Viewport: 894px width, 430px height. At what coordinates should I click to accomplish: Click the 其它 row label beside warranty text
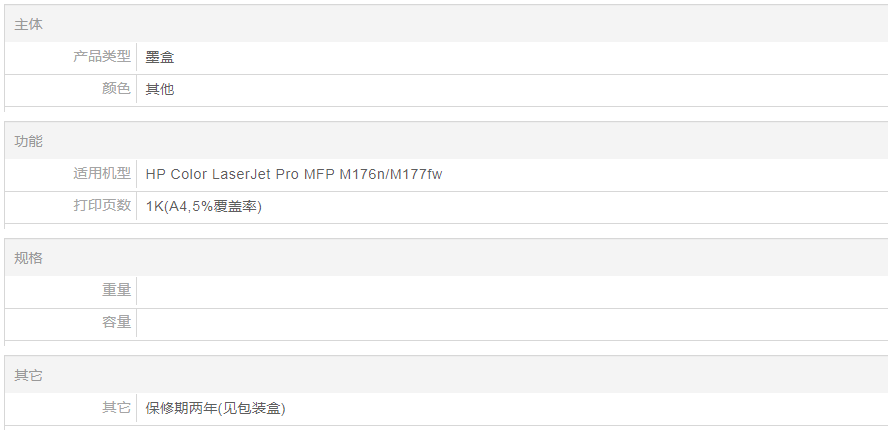coord(116,408)
